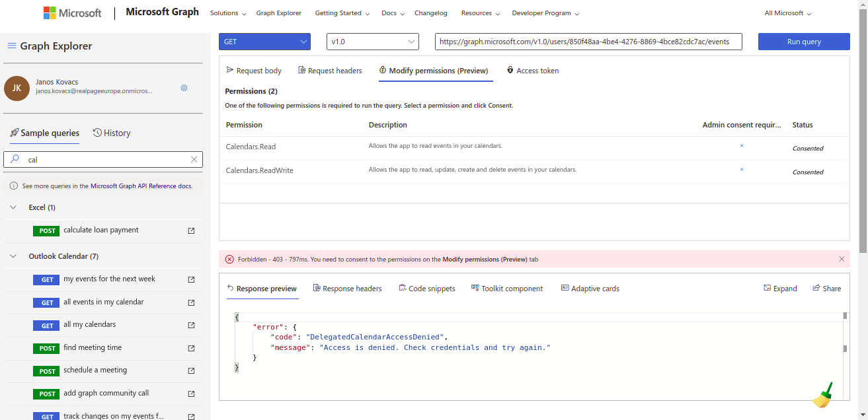The image size is (868, 420).
Task: Open "all my calendars" sample via external link icon
Action: [191, 325]
